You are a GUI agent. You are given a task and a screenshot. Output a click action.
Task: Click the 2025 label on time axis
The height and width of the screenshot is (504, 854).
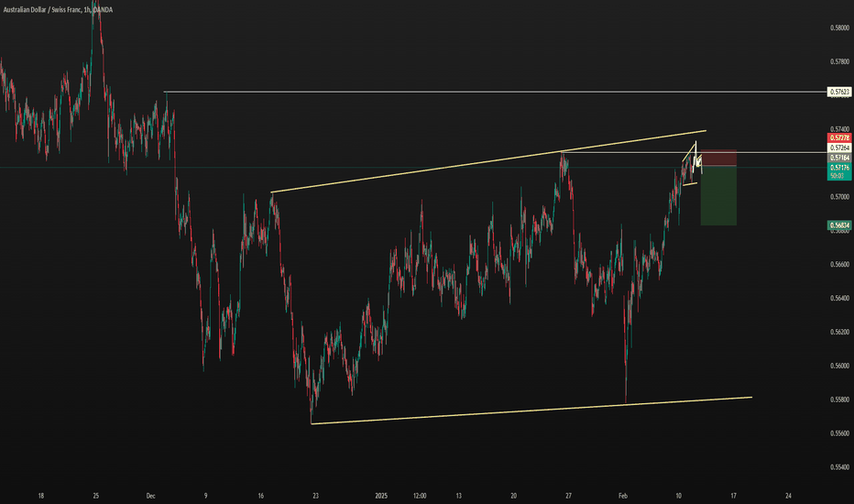point(381,496)
